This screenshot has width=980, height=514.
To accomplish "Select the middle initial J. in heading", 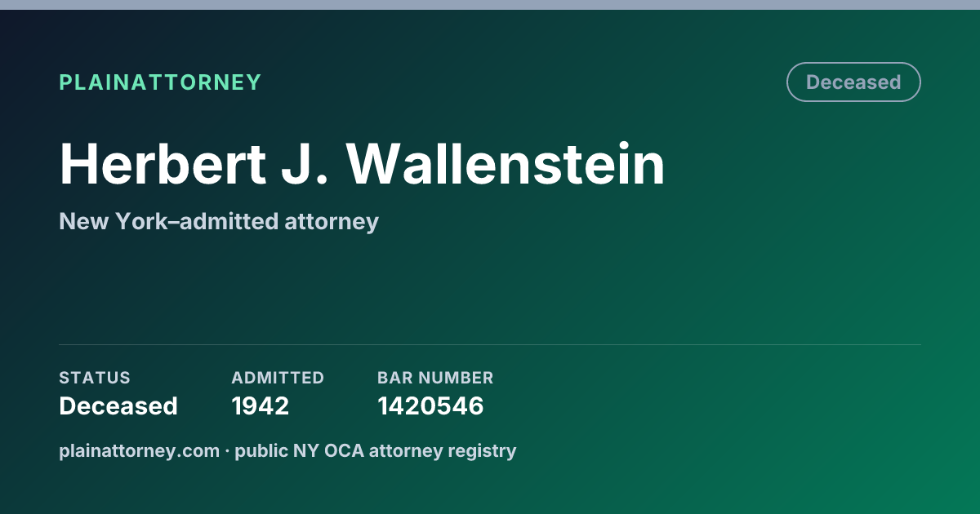I will 306,164.
